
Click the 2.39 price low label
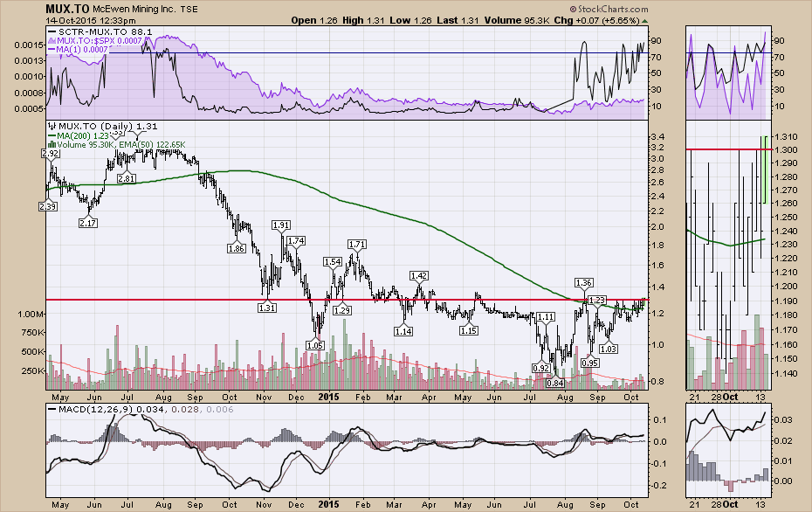[48, 206]
